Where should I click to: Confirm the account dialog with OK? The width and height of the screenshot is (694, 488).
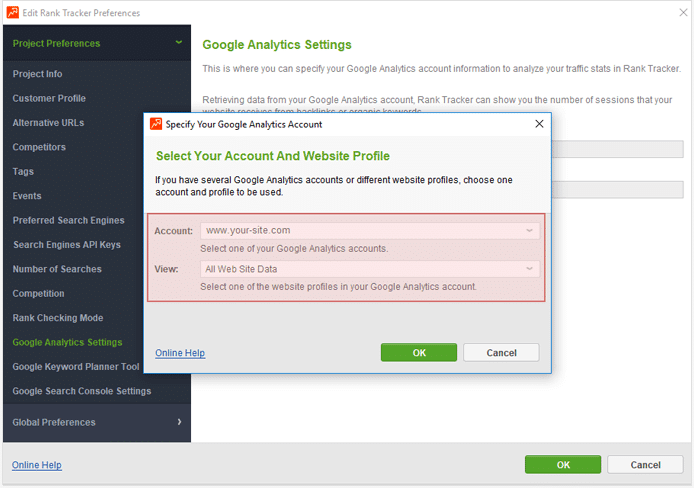pos(419,353)
